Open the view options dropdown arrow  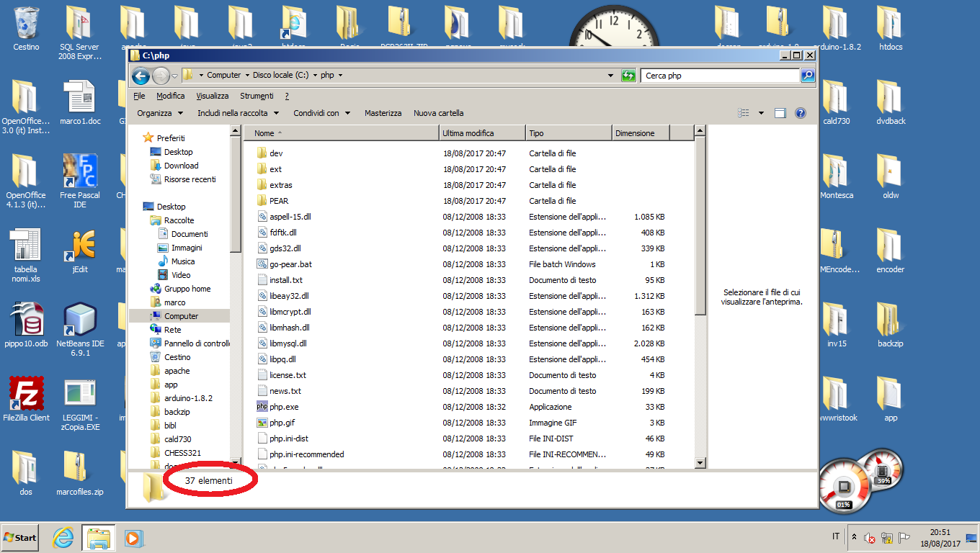coord(761,113)
